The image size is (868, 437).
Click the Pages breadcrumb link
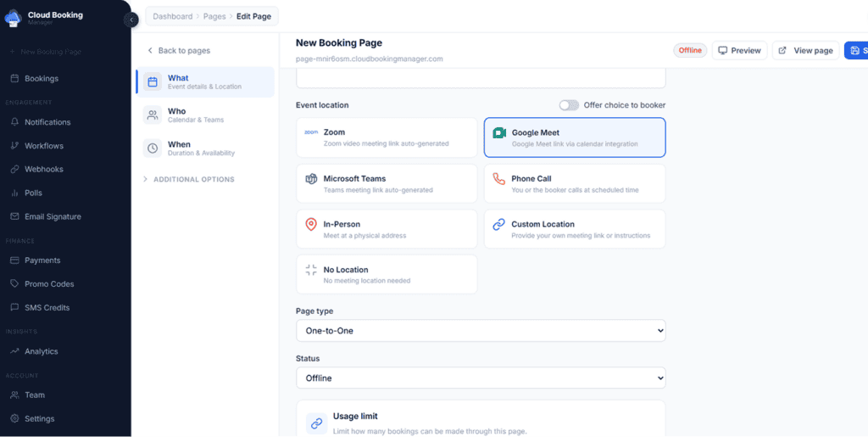click(x=213, y=16)
